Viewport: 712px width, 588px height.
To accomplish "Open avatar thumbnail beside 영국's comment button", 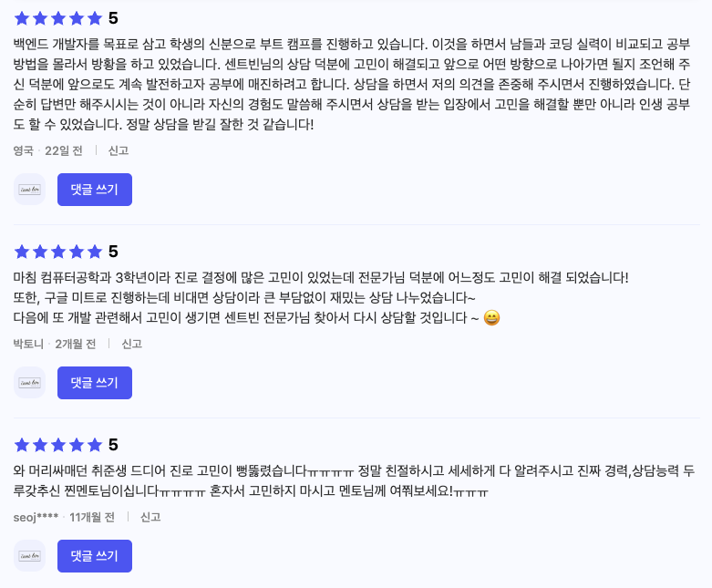I will pos(29,190).
